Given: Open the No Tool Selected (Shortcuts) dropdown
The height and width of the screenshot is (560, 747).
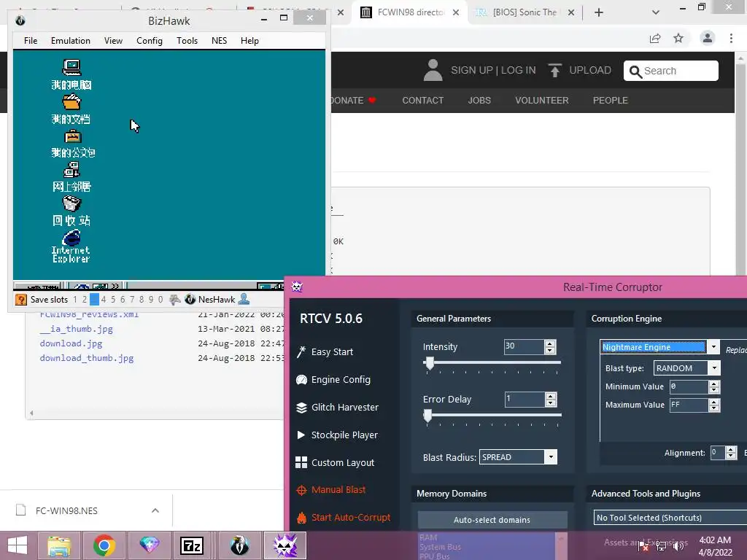Looking at the screenshot, I should pos(672,518).
